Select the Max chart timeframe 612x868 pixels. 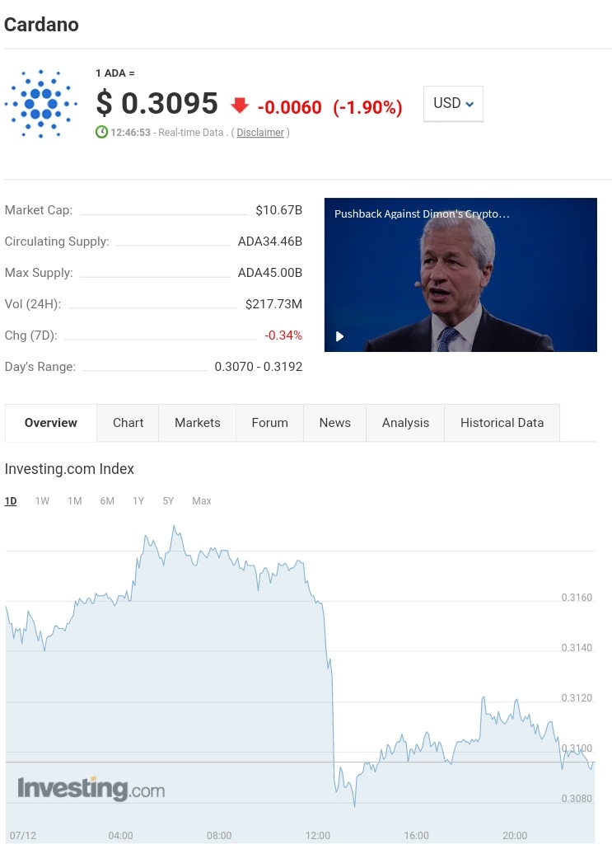[x=202, y=501]
